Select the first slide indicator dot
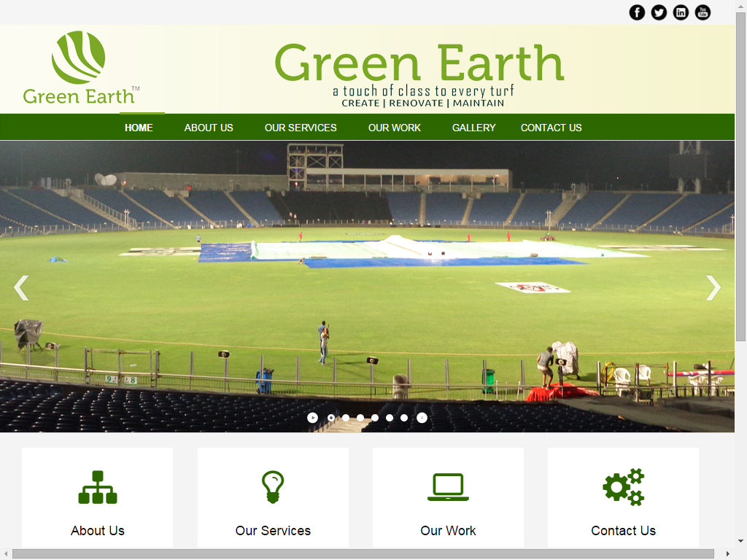The height and width of the screenshot is (560, 747). tap(331, 418)
